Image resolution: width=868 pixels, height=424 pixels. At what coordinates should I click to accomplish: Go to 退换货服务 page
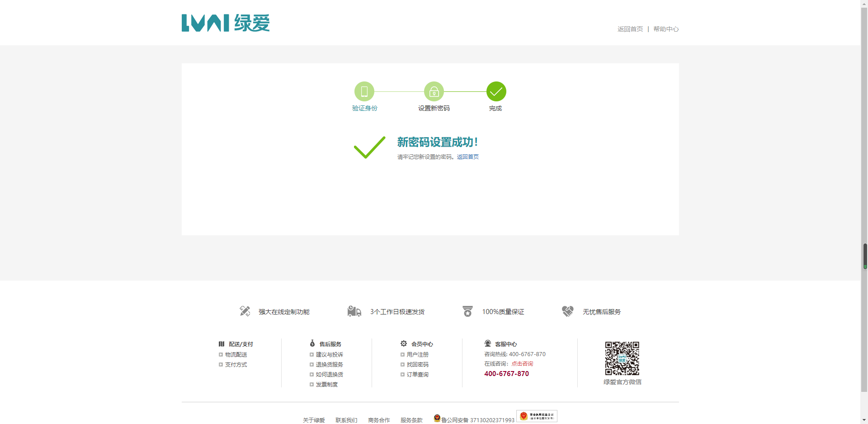point(329,365)
